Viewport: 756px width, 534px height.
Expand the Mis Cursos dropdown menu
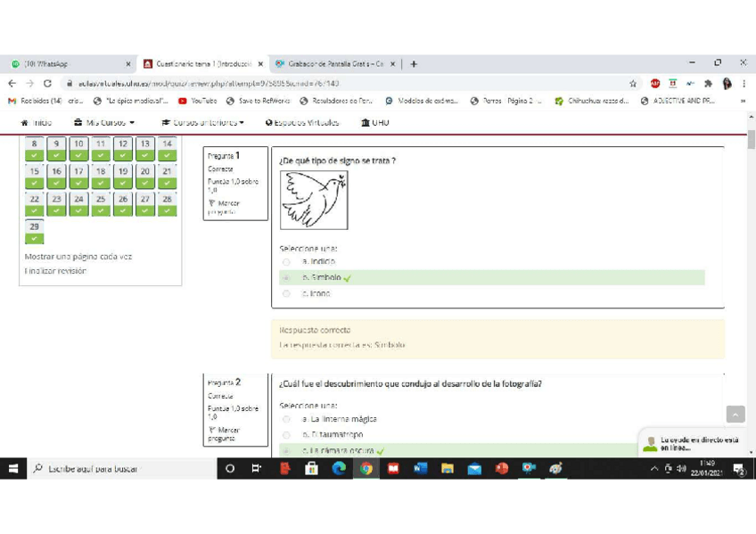click(x=105, y=123)
